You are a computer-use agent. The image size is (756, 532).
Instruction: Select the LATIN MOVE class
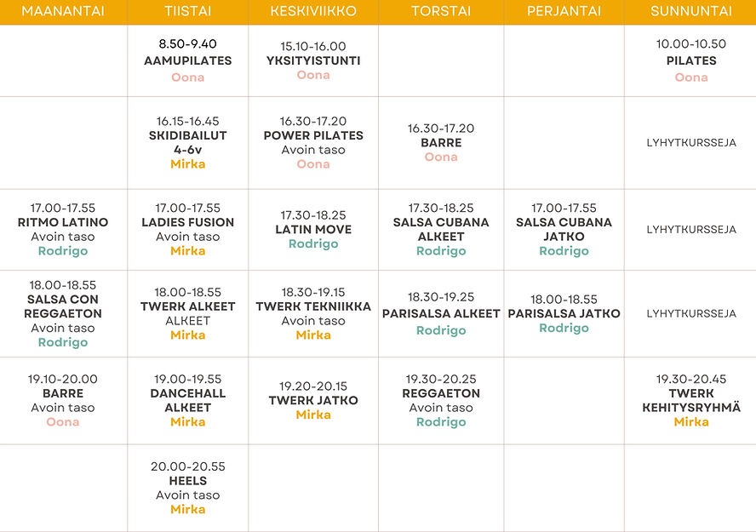tap(313, 229)
